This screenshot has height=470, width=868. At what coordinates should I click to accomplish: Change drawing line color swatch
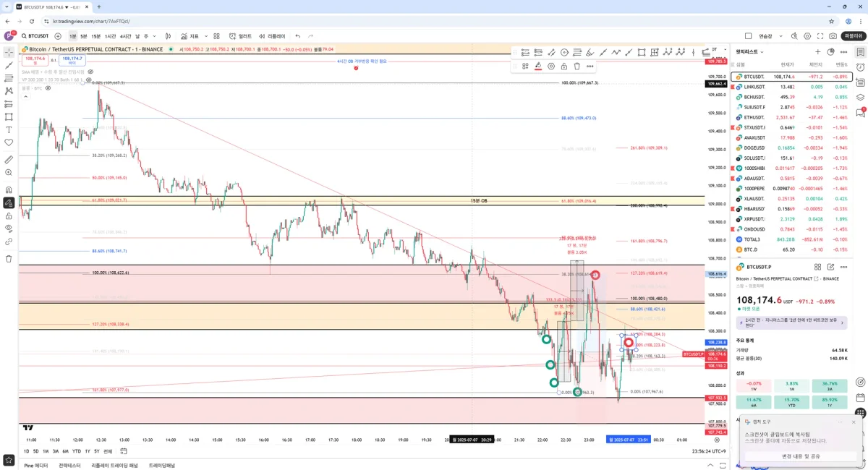(x=538, y=66)
